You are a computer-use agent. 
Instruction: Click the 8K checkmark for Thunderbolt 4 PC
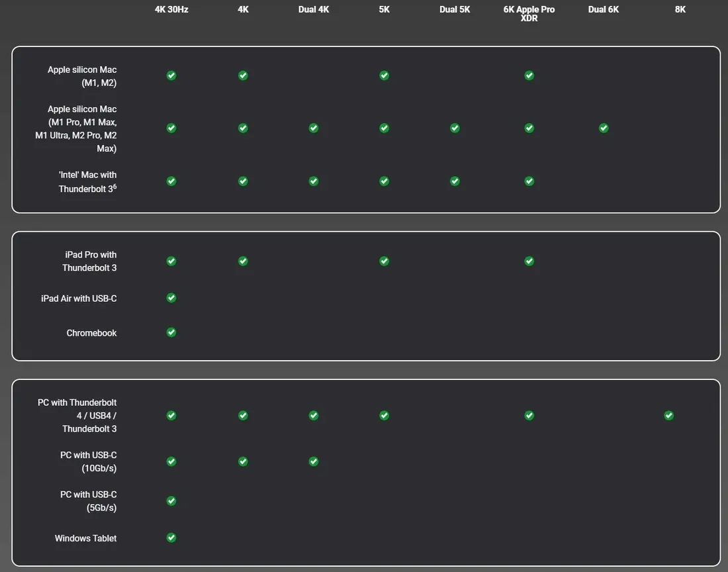point(668,416)
